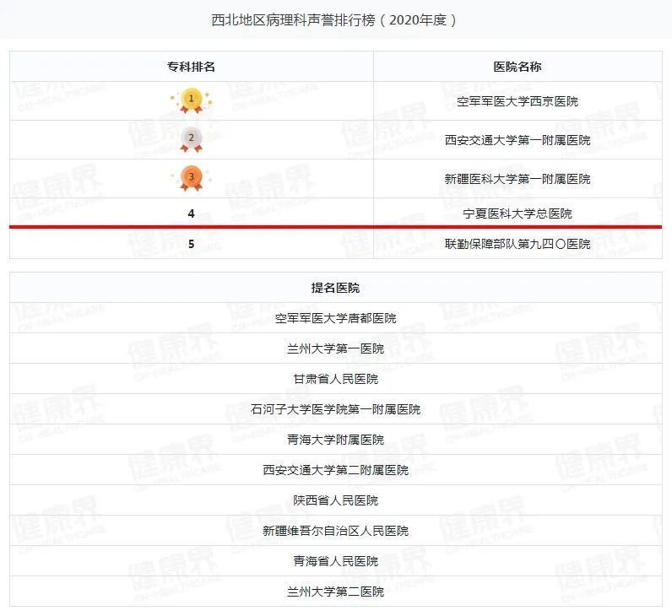Click the rank number 5 cell
The image size is (672, 616).
click(x=191, y=244)
